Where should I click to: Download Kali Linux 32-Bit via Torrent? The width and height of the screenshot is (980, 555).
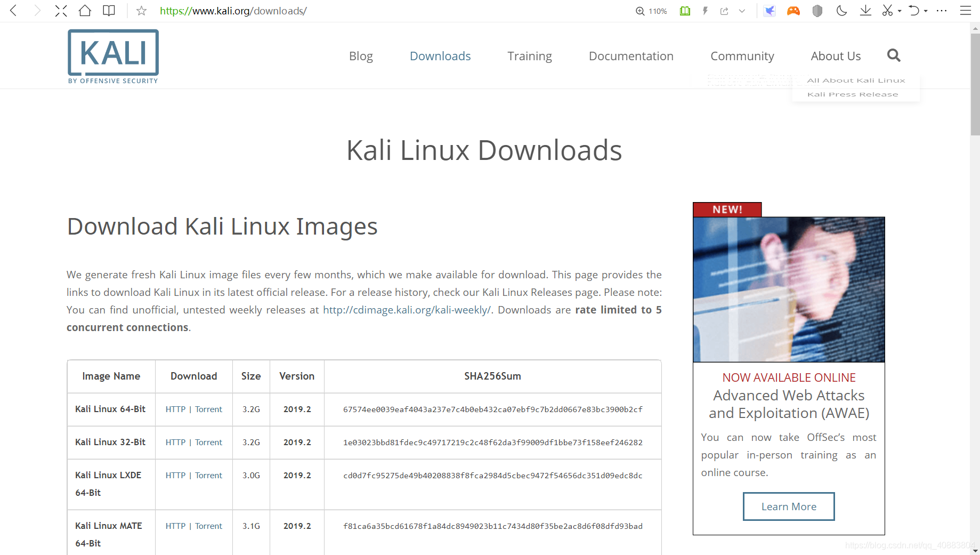click(208, 443)
